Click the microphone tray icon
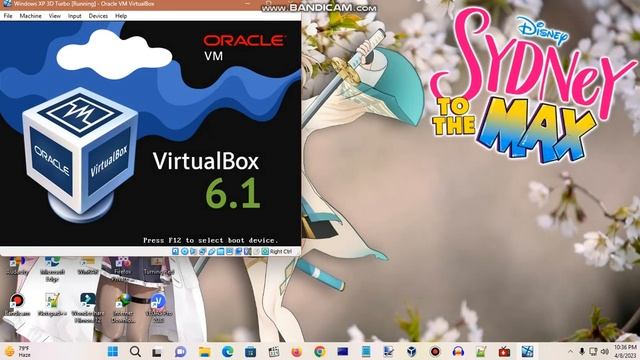Image resolution: width=640 pixels, height=360 pixels. 582,351
